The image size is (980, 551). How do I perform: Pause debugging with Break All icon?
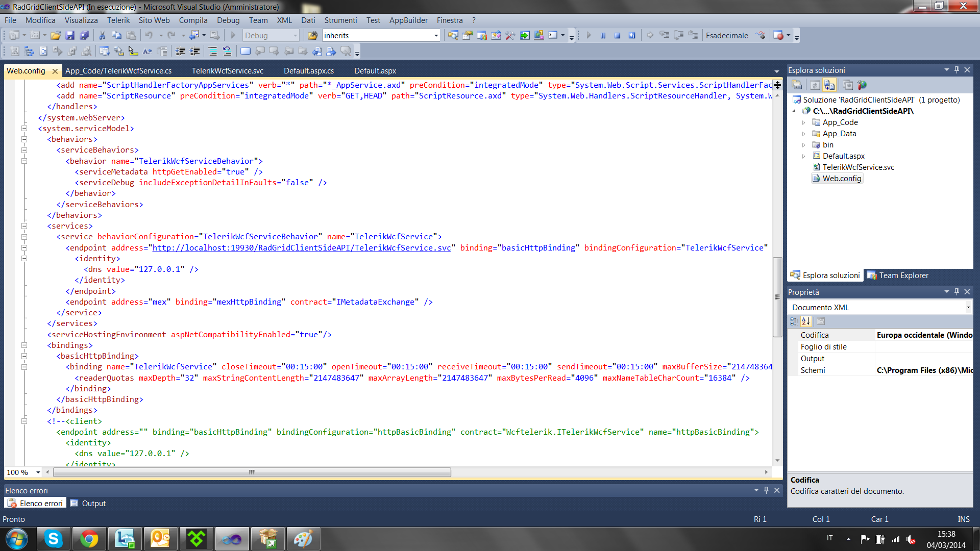tap(603, 35)
